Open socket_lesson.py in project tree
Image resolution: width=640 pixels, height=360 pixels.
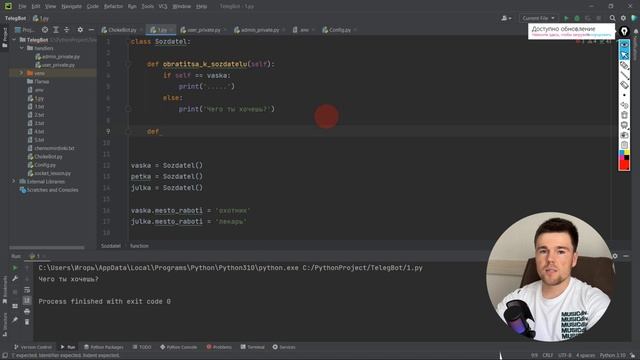(49, 173)
